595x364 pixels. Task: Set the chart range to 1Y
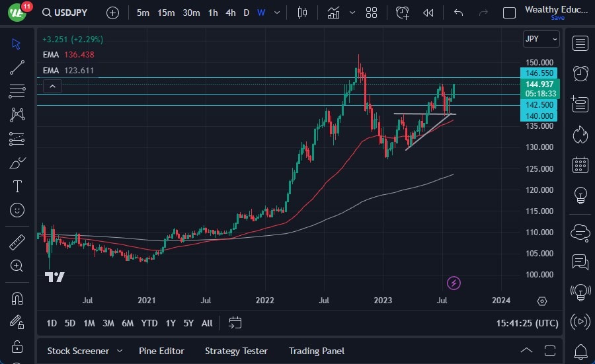[171, 323]
